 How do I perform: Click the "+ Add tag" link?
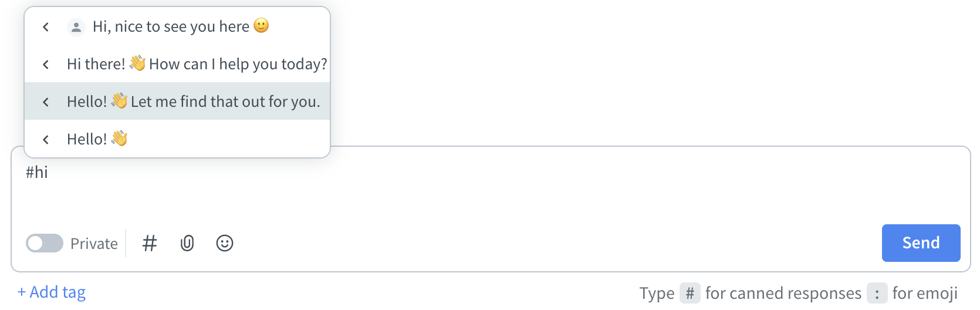tap(52, 292)
